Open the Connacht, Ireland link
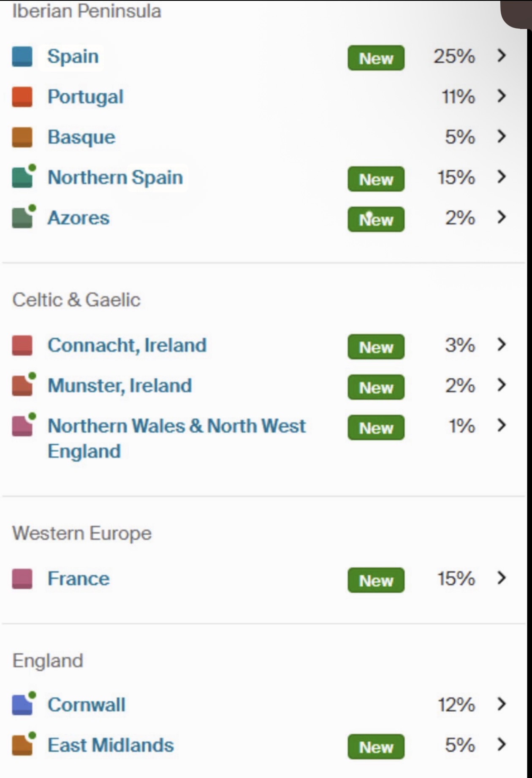The width and height of the screenshot is (532, 778). point(127,345)
